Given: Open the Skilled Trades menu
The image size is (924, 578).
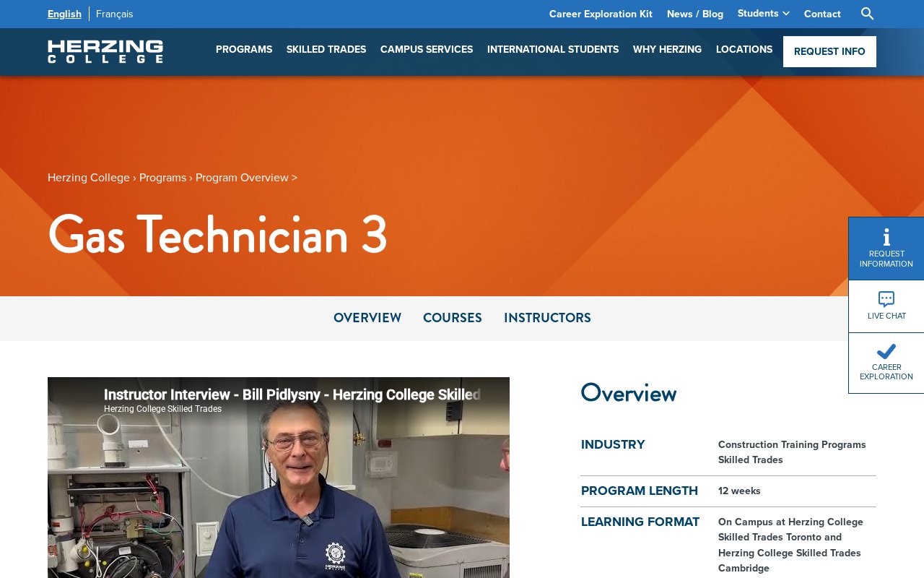Looking at the screenshot, I should (326, 49).
